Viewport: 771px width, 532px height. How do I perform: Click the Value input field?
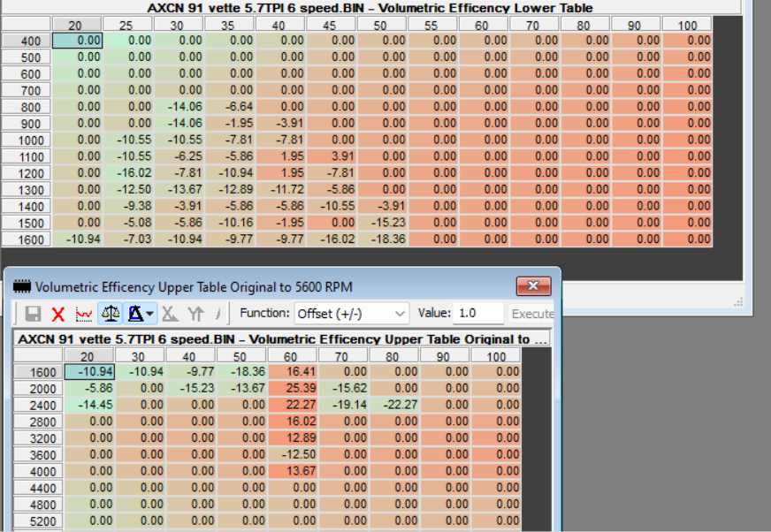[478, 314]
